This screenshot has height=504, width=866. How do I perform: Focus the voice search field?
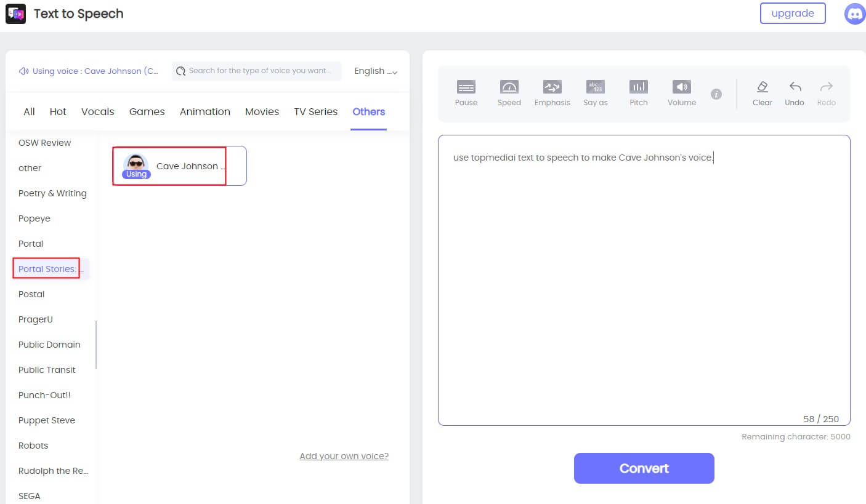[257, 71]
